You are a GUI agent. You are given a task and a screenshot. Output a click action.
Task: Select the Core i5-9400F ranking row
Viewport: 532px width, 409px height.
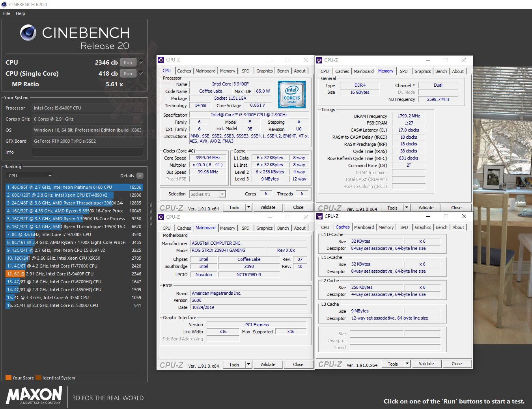[74, 274]
